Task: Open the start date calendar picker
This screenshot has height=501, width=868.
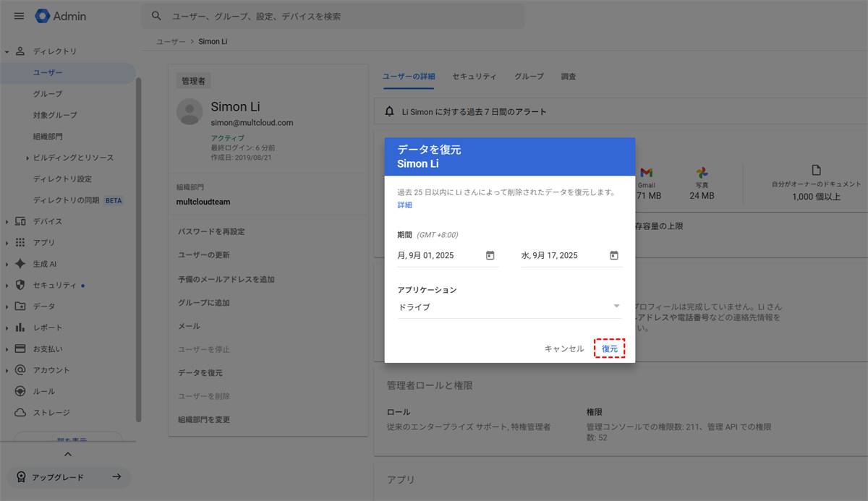Action: tap(490, 255)
